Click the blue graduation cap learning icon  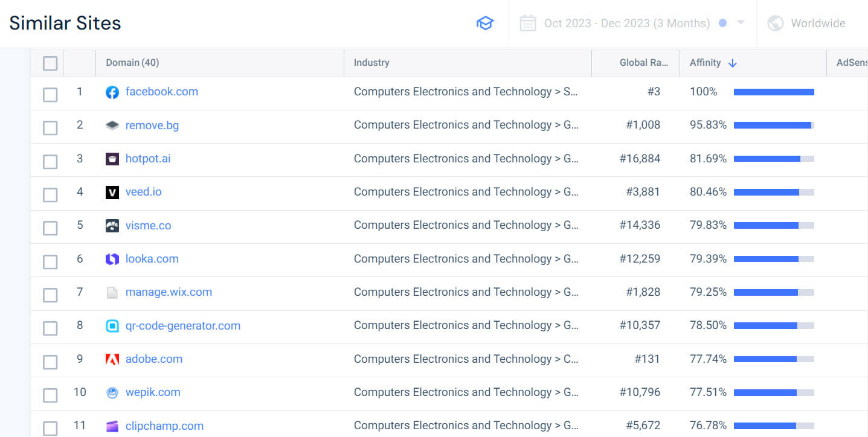485,22
